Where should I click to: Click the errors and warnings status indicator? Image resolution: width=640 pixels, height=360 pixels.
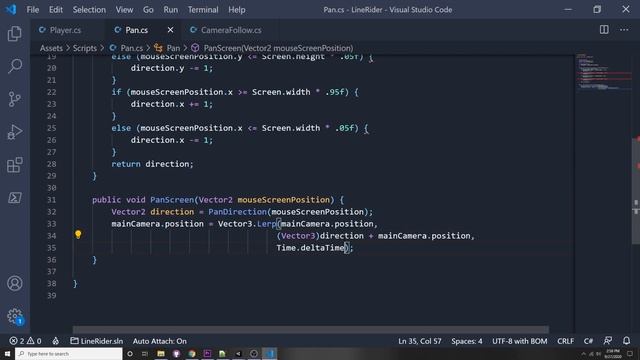coord(25,341)
